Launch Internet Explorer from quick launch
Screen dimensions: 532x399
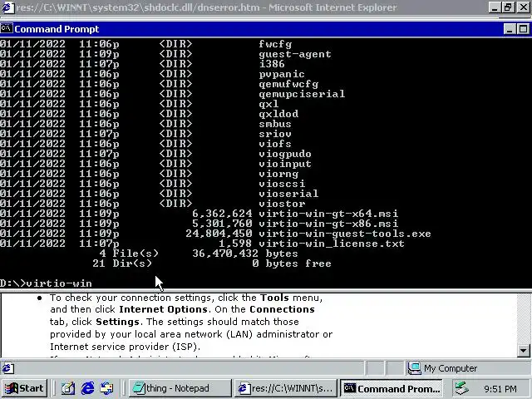tap(87, 388)
